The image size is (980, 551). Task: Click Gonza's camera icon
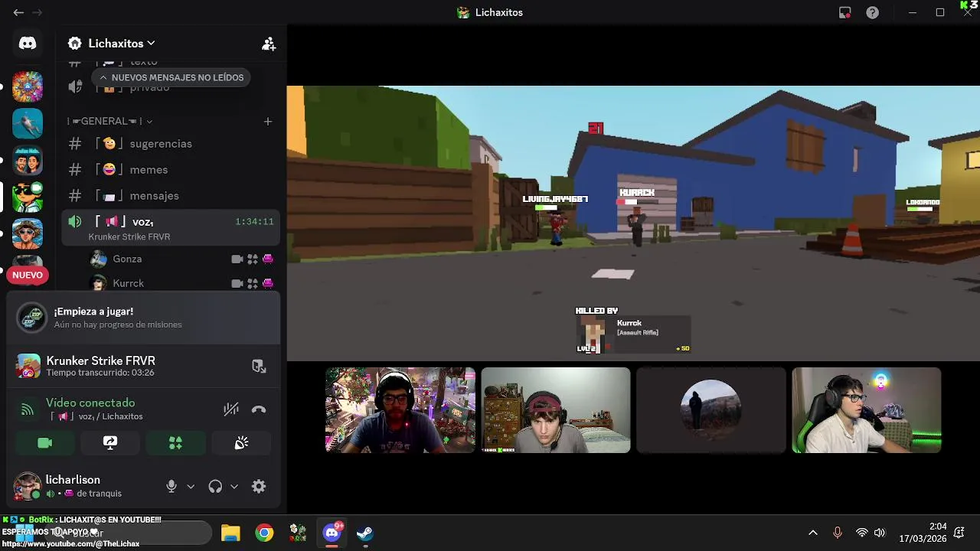[237, 259]
